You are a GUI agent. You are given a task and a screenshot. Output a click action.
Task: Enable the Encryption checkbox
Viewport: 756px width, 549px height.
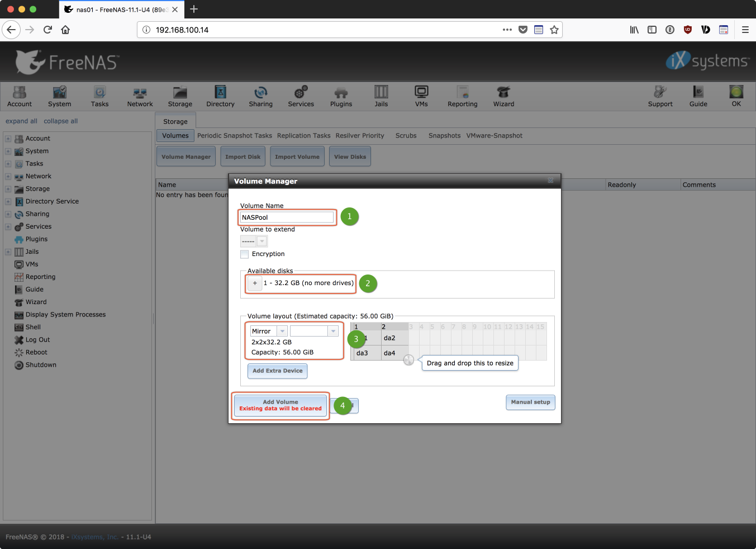245,254
